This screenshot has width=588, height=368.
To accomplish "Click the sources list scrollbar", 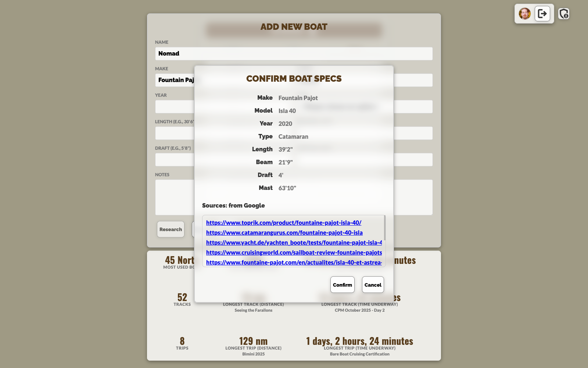I will point(384,228).
